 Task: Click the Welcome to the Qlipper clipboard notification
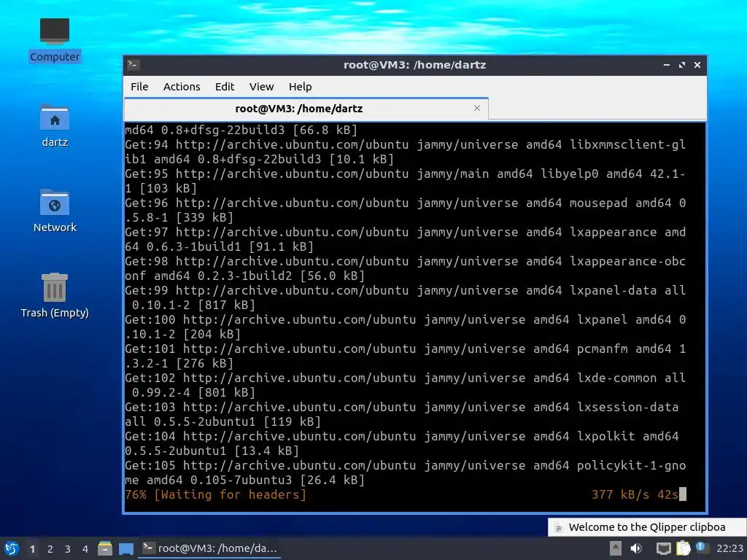pyautogui.click(x=647, y=527)
